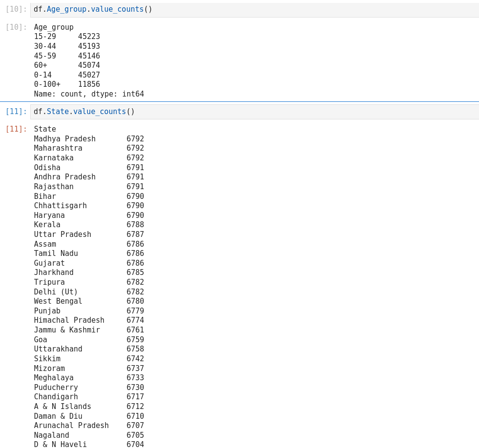Screen dimensions: 479x448
Task: Place cursor on 'State' in cell 11 code
Action: tap(58, 112)
